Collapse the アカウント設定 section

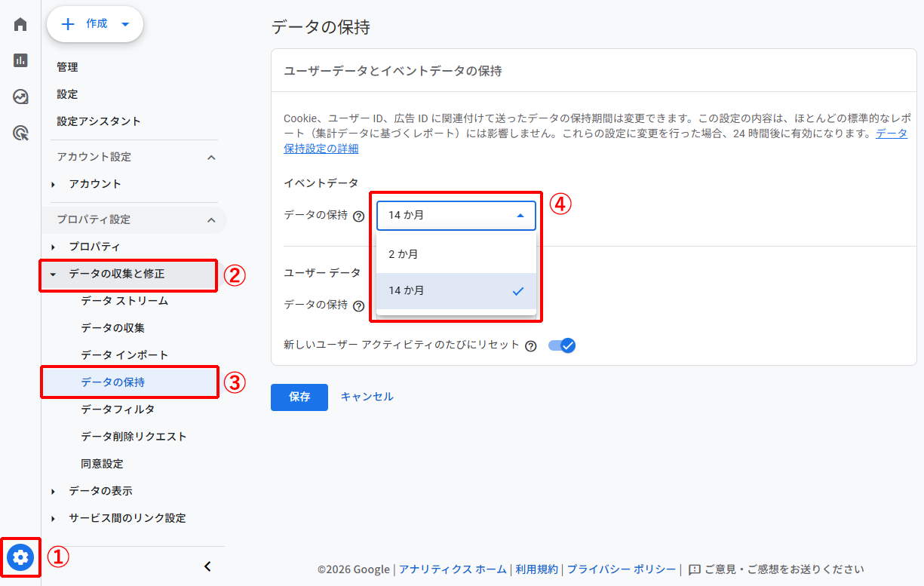212,157
